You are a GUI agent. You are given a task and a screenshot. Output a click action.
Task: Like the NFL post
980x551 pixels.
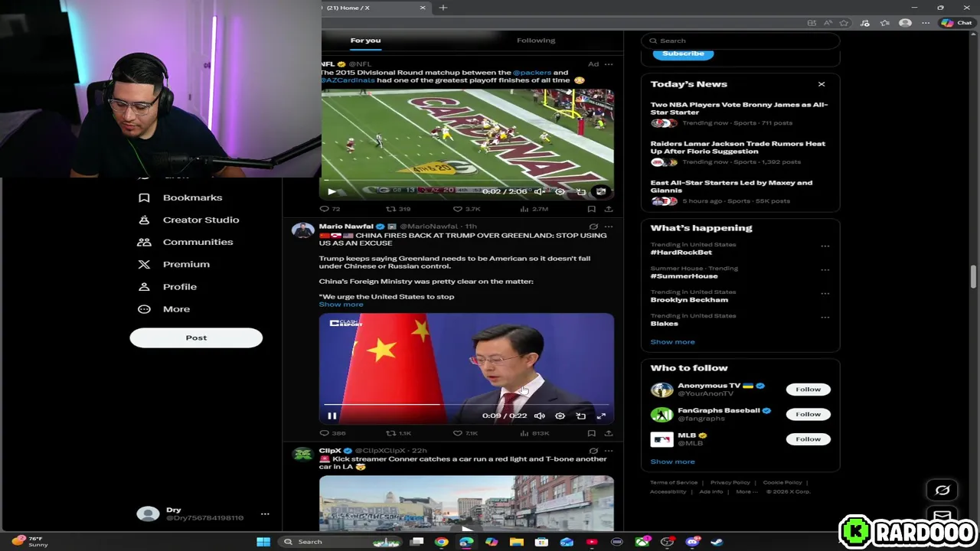[466, 209]
